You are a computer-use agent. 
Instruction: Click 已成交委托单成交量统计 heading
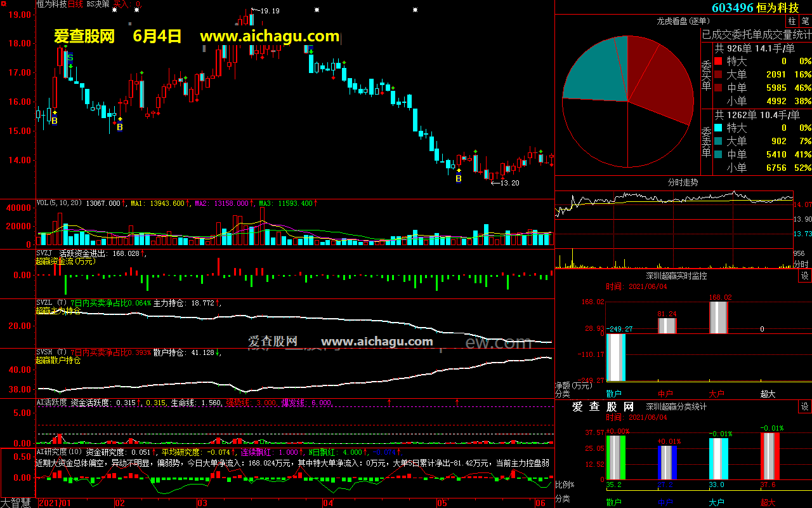[x=756, y=34]
